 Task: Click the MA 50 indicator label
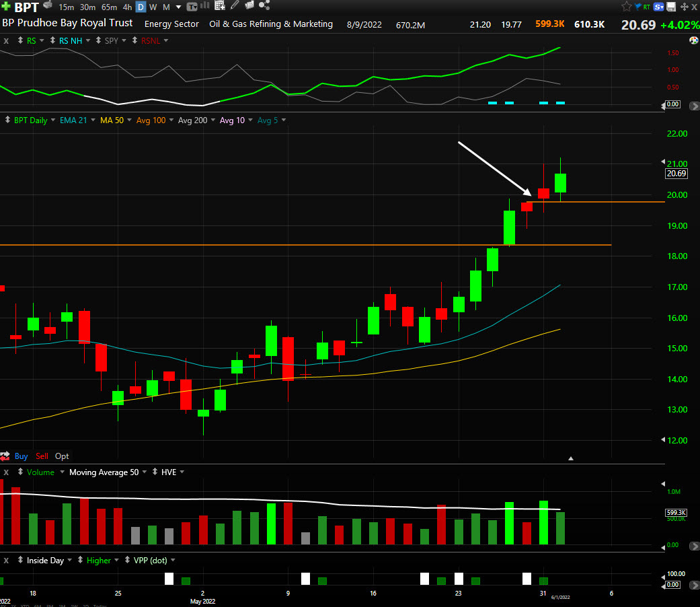[112, 120]
